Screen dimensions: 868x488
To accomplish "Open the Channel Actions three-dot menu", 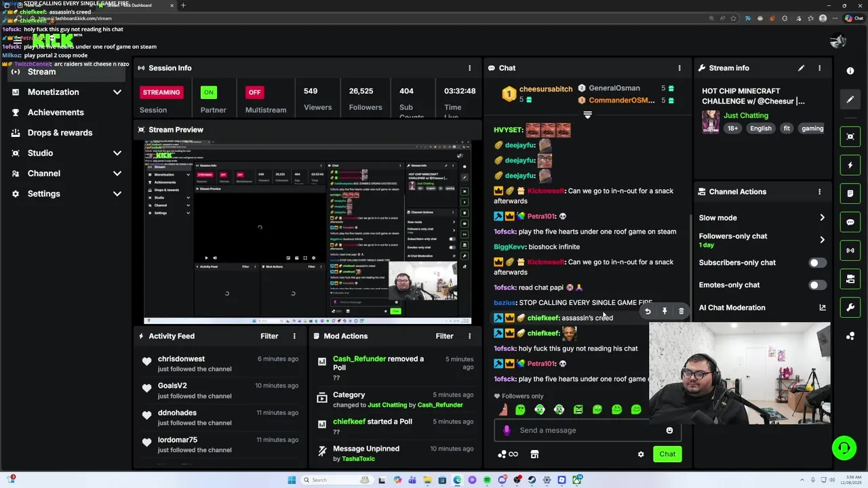I will click(819, 192).
